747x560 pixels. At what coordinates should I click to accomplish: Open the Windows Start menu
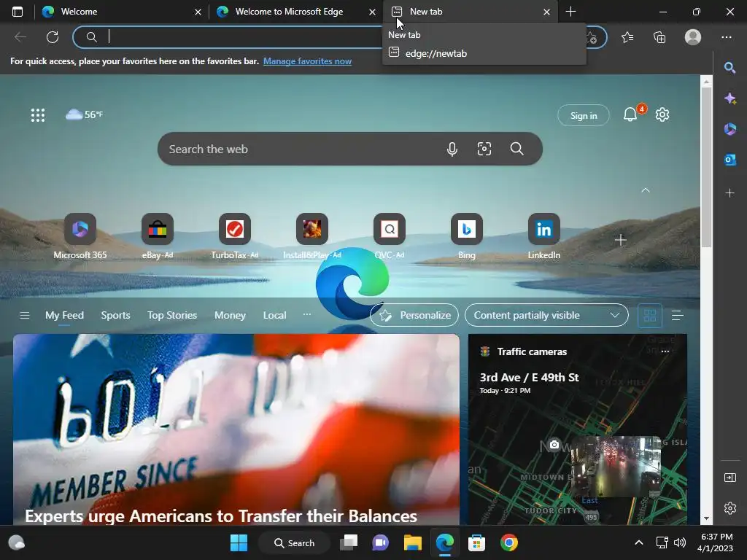tap(239, 542)
